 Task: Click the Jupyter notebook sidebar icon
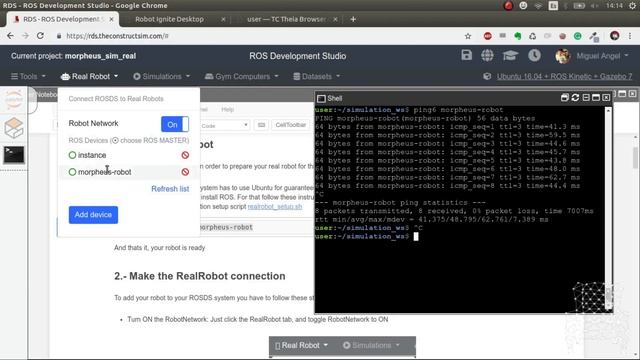pos(14,99)
